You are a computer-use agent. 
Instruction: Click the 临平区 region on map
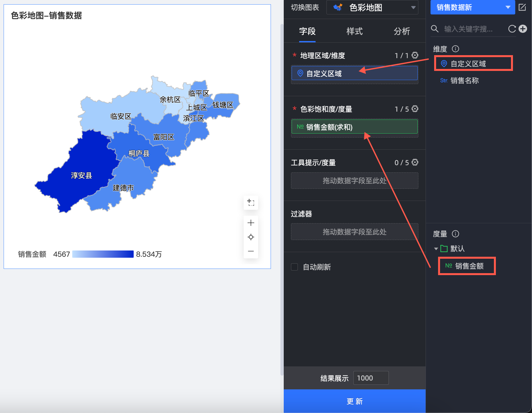[x=199, y=93]
